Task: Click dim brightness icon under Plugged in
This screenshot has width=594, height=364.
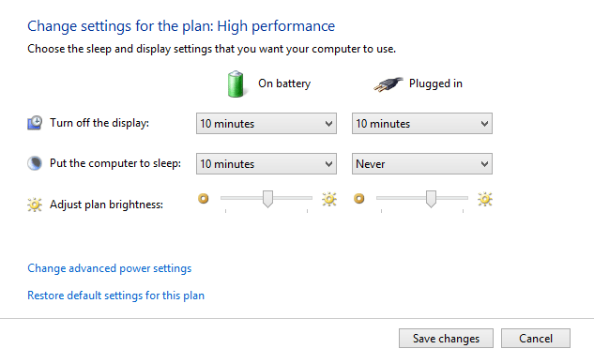Action: tap(359, 199)
